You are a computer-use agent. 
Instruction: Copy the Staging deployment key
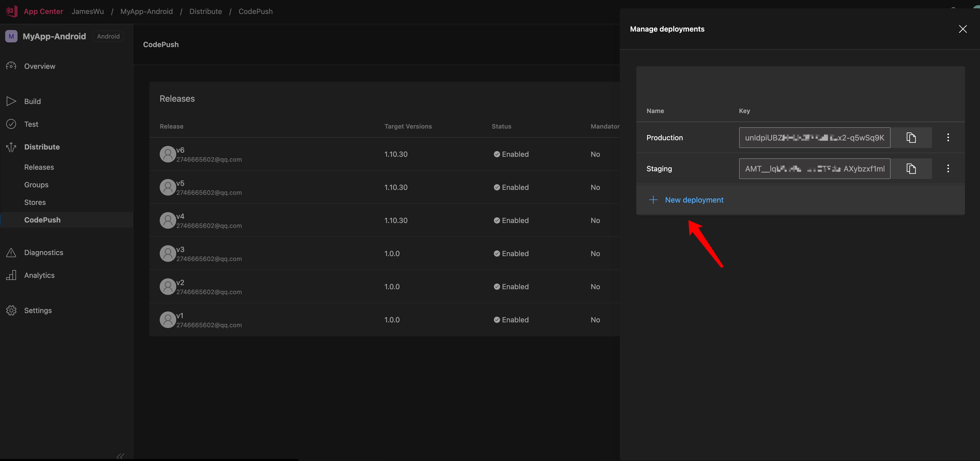(911, 169)
